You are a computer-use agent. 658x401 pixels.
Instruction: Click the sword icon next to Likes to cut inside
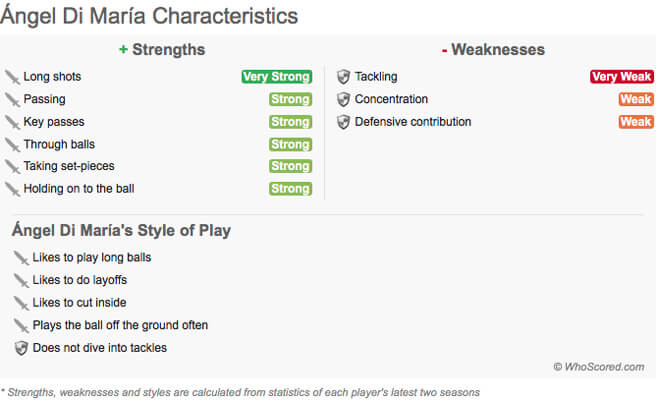click(x=21, y=303)
